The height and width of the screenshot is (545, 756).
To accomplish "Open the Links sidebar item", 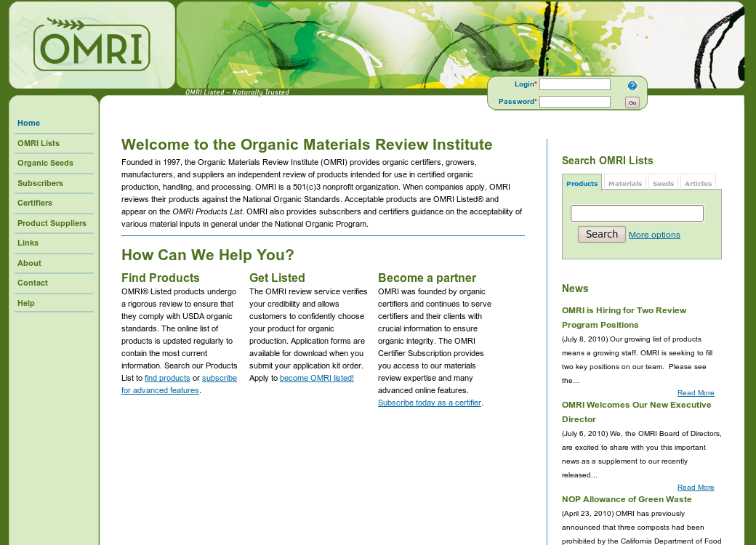I will pyautogui.click(x=28, y=243).
